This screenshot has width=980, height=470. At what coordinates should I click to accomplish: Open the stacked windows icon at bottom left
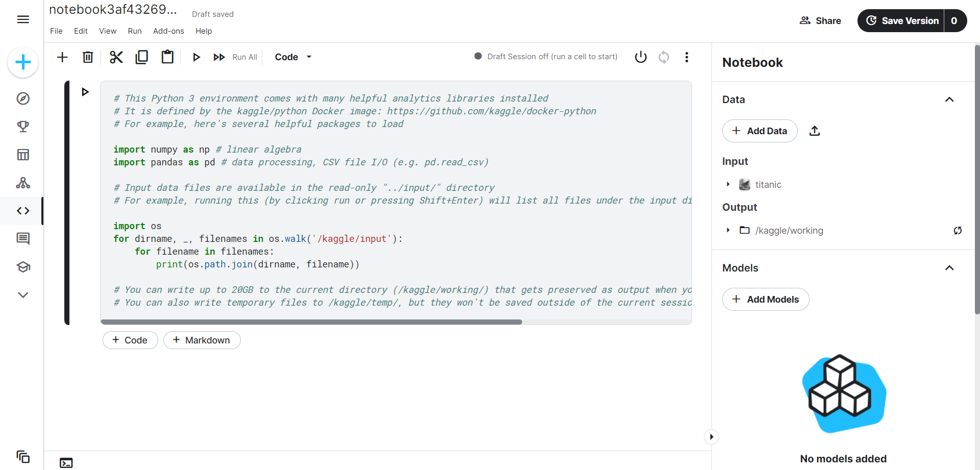point(23,456)
